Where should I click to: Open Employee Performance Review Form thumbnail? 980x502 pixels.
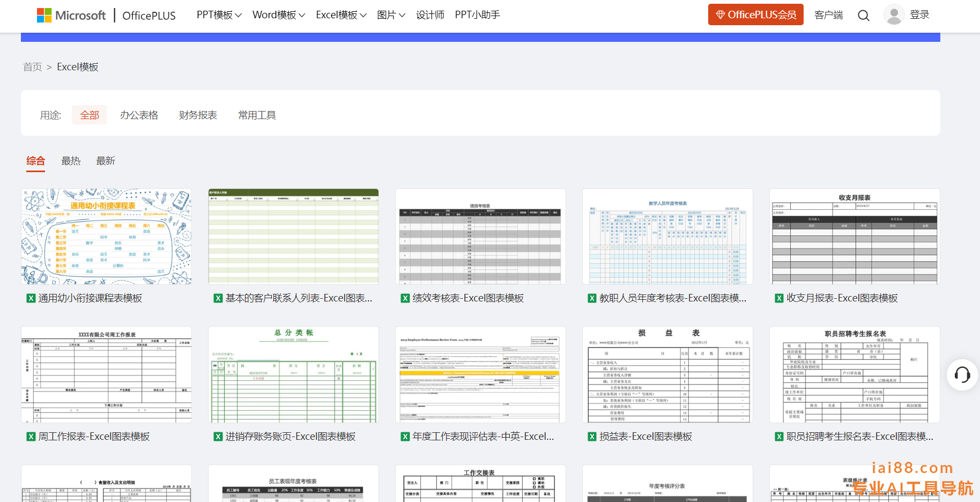point(480,375)
